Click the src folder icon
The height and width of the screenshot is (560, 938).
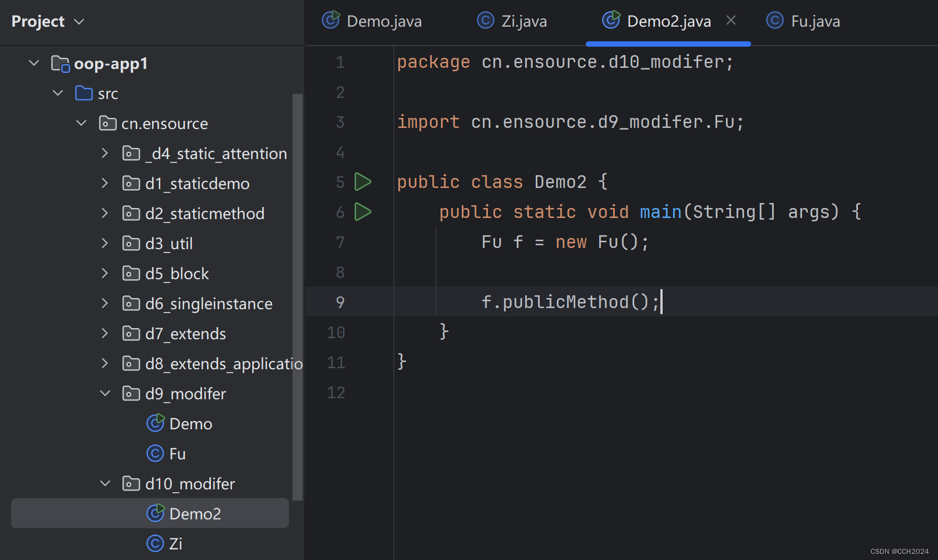(x=84, y=93)
